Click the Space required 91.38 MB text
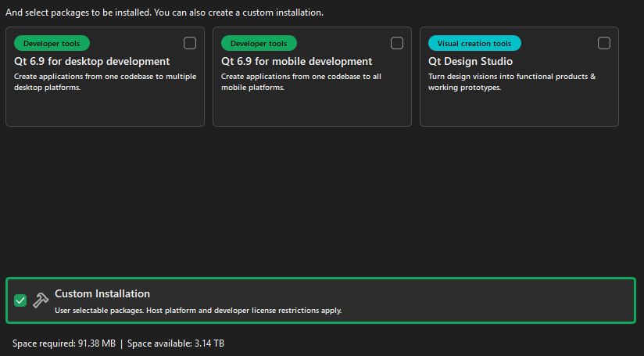This screenshot has height=356, width=644. click(x=64, y=343)
